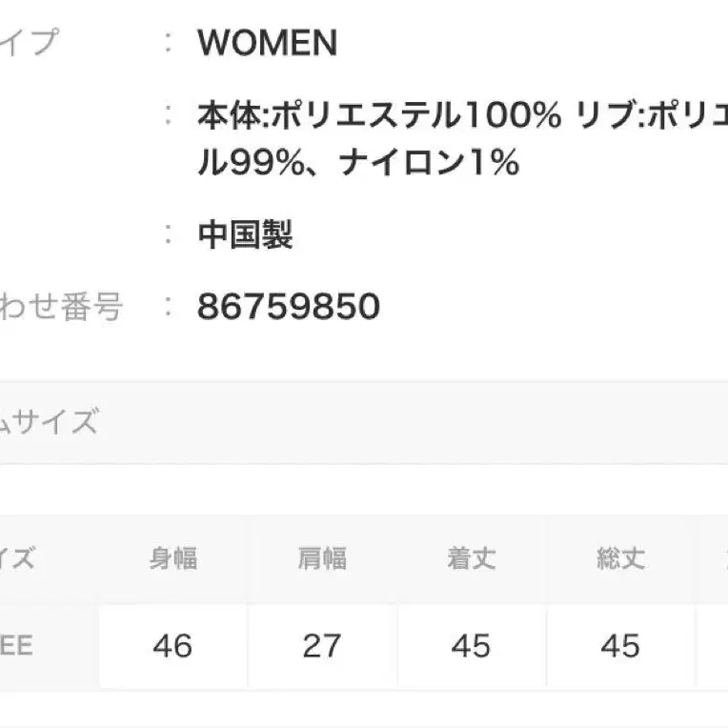Click the 肩幅 column header
The height and width of the screenshot is (728, 728).
click(x=321, y=558)
